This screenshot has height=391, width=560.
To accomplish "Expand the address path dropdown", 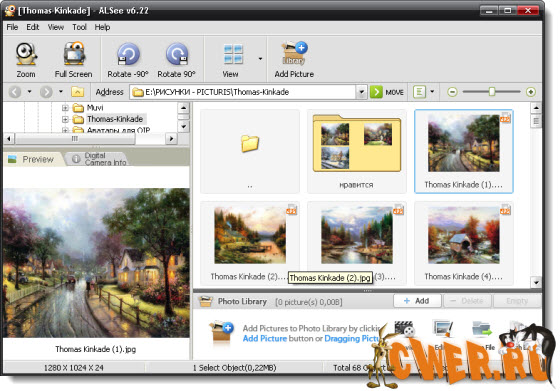I will 361,92.
